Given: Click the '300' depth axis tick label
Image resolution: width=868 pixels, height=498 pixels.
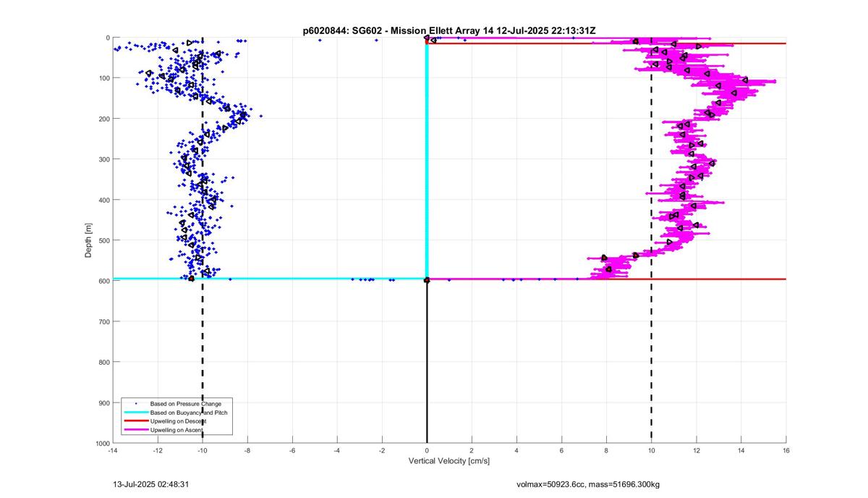Looking at the screenshot, I should coord(103,159).
